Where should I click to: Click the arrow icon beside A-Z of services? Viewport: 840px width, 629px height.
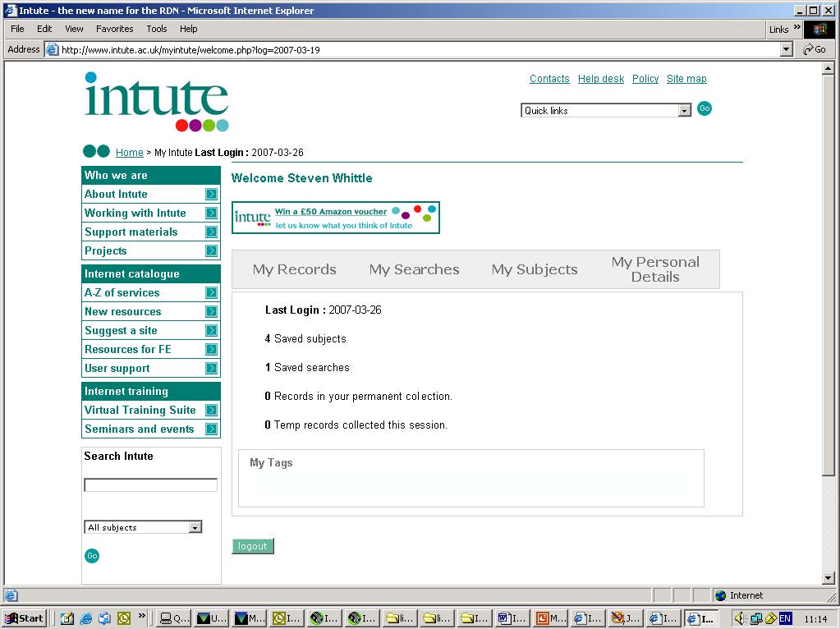pos(212,292)
